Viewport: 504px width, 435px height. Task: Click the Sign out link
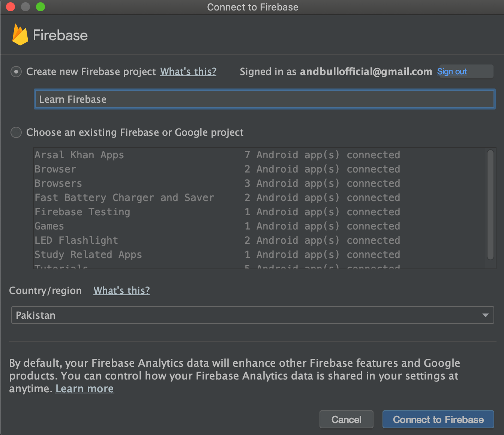coord(452,71)
